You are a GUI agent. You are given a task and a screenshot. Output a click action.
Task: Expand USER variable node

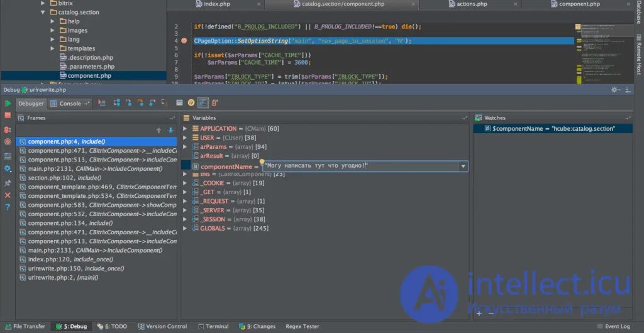click(x=186, y=138)
